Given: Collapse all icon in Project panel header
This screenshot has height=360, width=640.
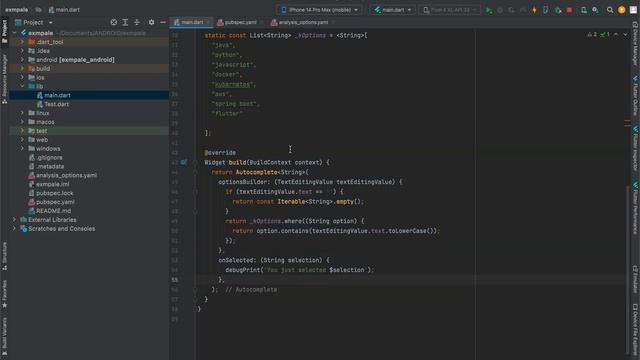Looking at the screenshot, I should click(x=137, y=22).
